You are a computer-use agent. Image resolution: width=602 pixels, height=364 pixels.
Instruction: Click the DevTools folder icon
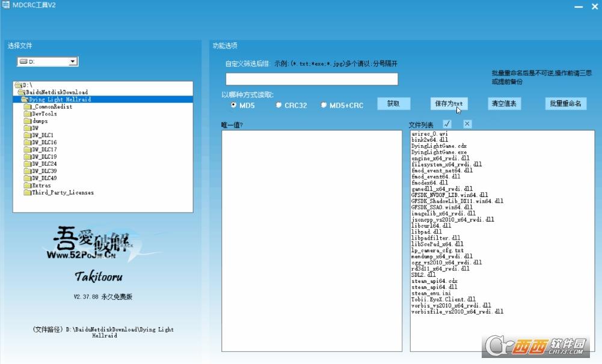(27, 114)
